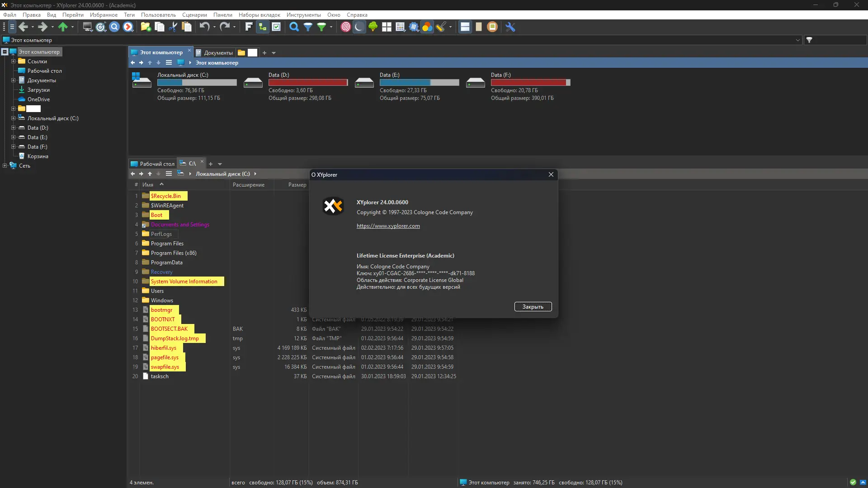Switch to the Документы tab
Viewport: 868px width, 488px height.
click(218, 53)
